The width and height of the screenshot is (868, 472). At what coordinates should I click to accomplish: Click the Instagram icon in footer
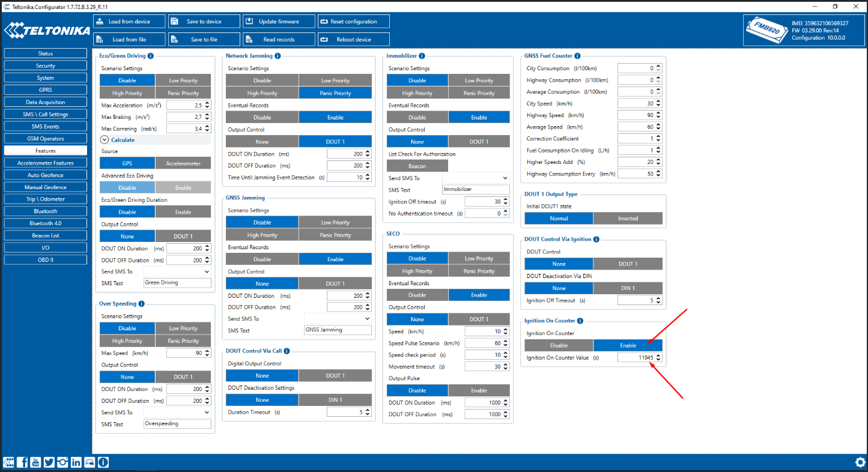(62, 462)
